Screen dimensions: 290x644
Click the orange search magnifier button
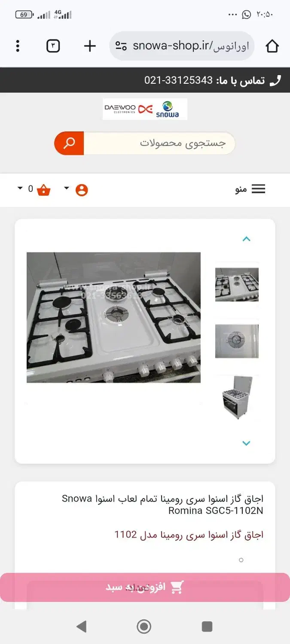[69, 143]
